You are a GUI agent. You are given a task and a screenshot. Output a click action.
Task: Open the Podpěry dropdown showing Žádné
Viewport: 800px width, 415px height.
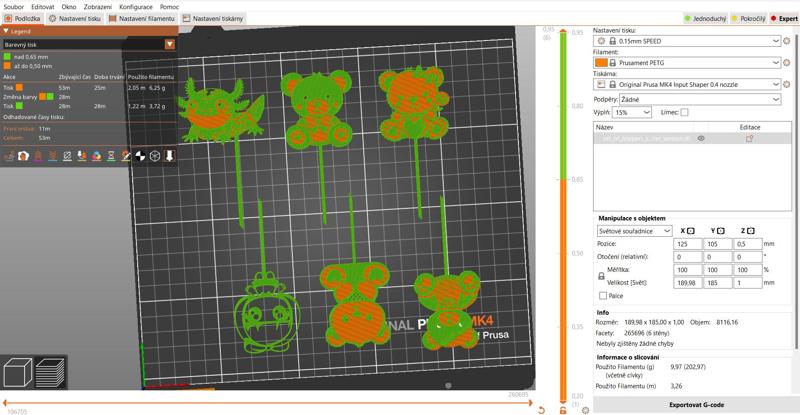click(x=700, y=100)
